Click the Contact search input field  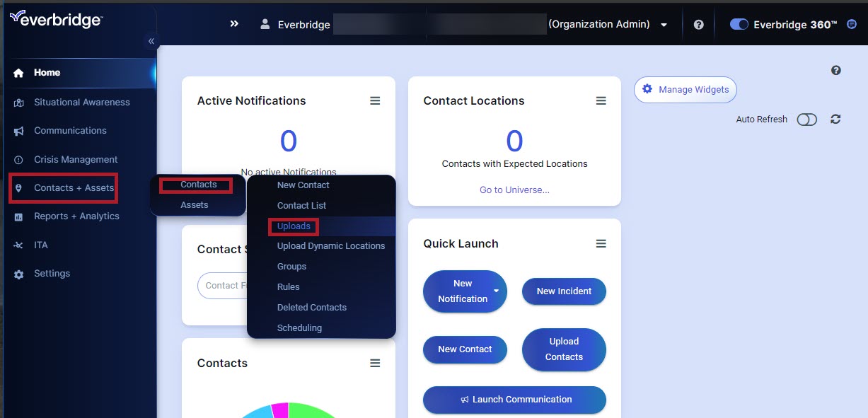point(221,286)
